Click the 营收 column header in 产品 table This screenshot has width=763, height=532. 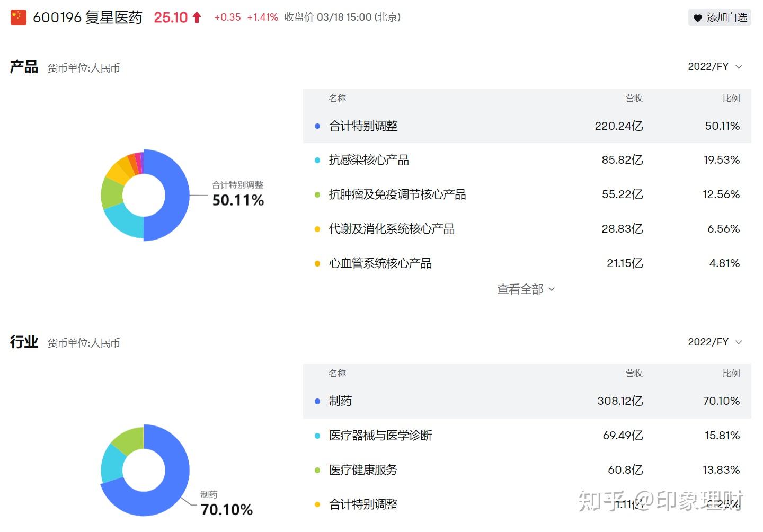coord(634,99)
